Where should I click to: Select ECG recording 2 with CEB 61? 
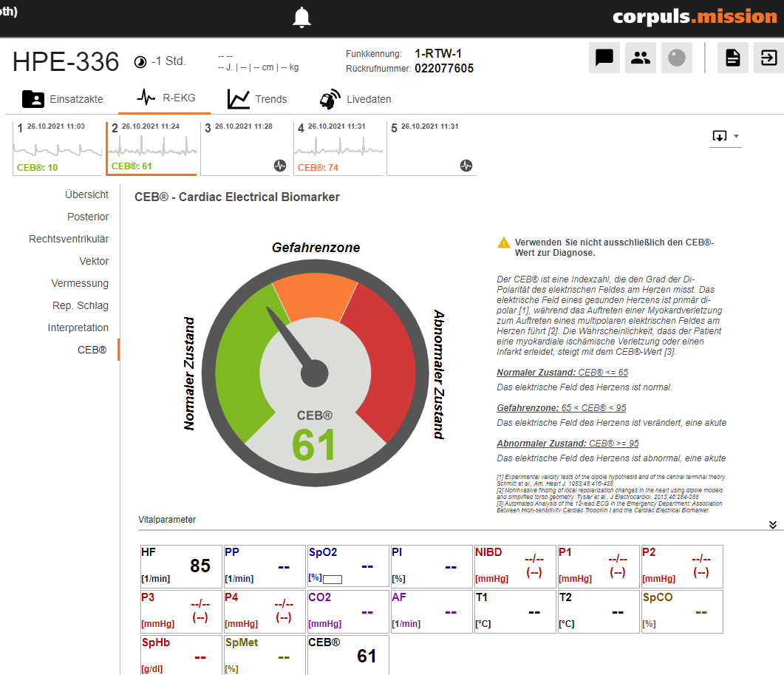tap(151, 148)
